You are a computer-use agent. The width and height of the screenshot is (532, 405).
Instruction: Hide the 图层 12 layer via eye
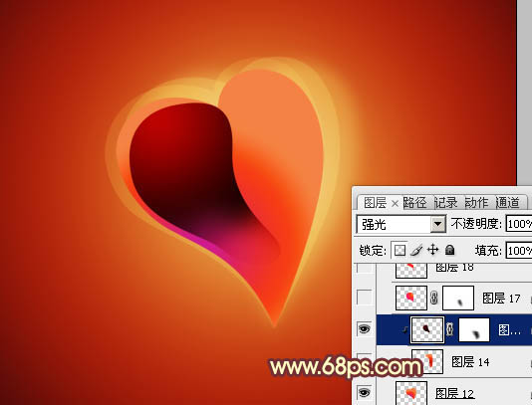(x=364, y=392)
